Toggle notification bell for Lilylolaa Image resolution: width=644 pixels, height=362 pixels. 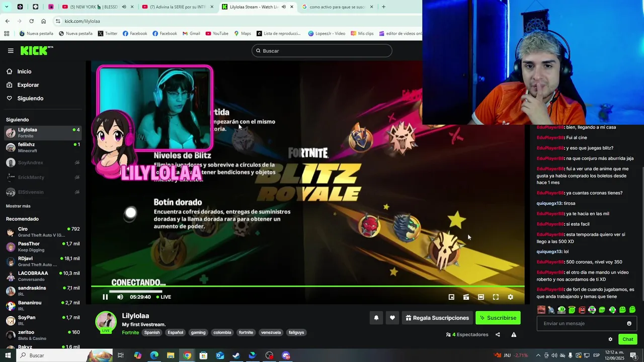click(x=376, y=318)
